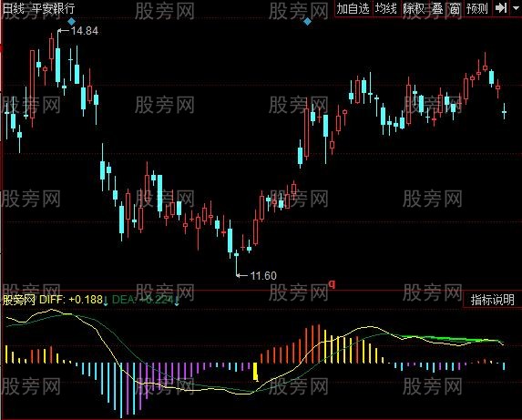The image size is (522, 420).
Task: Click the DIFF value down arrow
Action: [x=106, y=301]
